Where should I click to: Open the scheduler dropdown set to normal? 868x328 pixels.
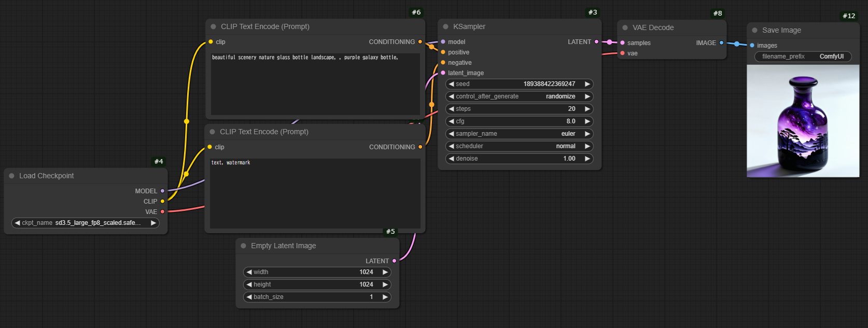pos(519,146)
